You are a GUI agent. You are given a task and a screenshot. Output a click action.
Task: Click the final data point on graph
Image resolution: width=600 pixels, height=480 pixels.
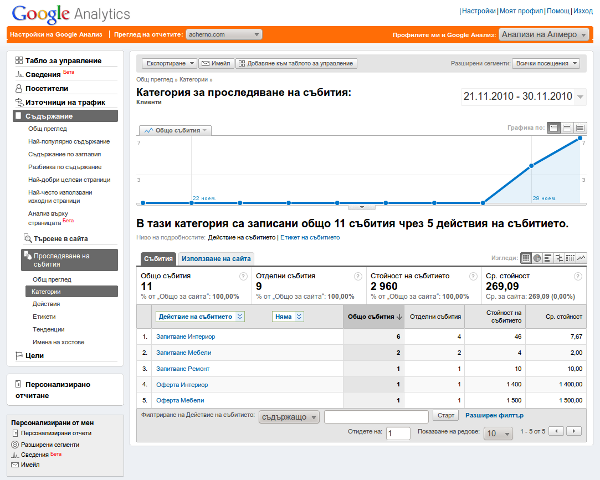[580, 138]
